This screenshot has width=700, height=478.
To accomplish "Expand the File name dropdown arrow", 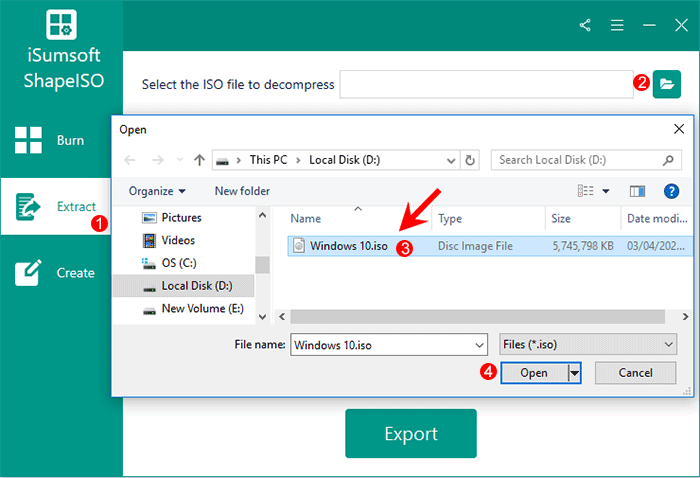I will 479,345.
